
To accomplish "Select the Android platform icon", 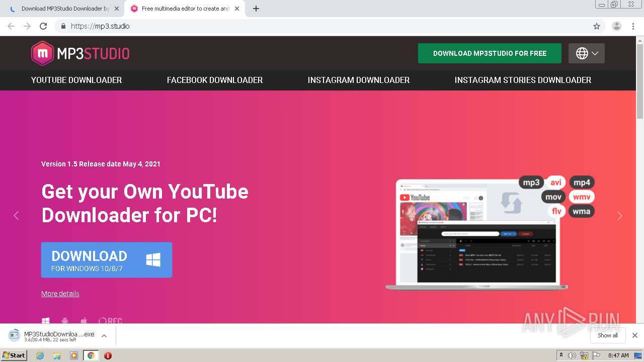I will 65,320.
